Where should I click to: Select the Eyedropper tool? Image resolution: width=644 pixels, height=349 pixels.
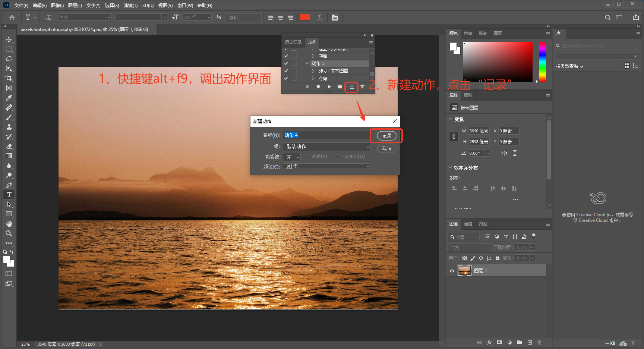point(9,98)
